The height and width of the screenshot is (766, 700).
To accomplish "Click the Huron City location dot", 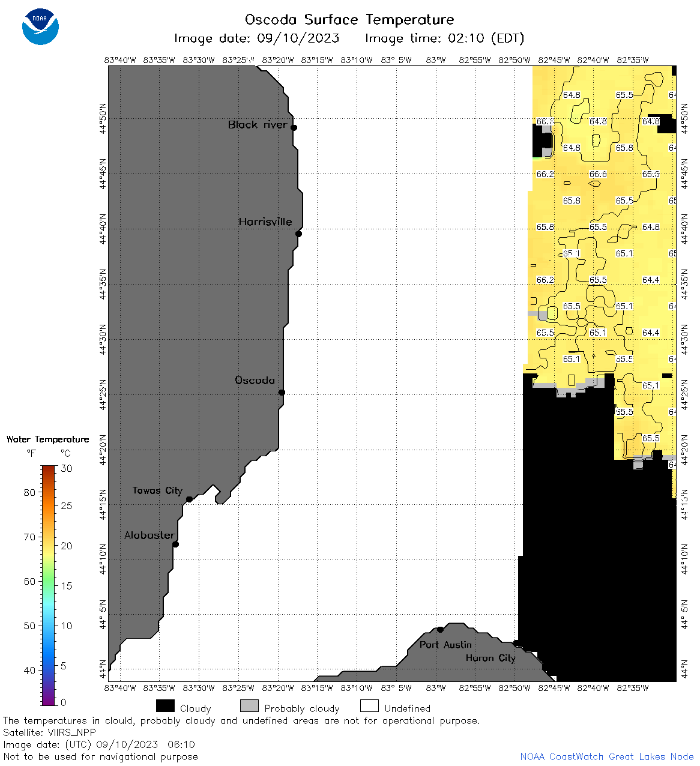I will tap(516, 643).
